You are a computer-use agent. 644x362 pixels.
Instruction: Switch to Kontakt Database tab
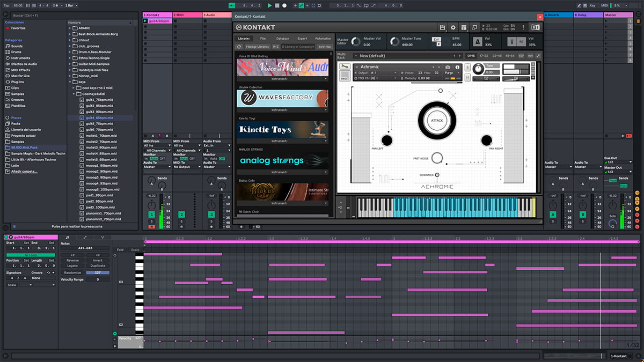click(283, 39)
